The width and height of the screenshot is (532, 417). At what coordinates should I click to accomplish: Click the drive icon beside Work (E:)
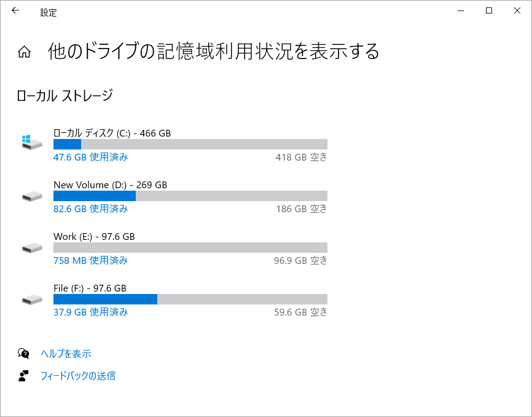tap(32, 248)
